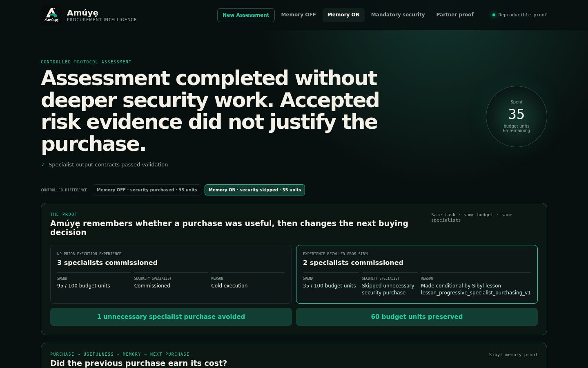
Task: Open the Partner proof tab
Action: coord(455,15)
